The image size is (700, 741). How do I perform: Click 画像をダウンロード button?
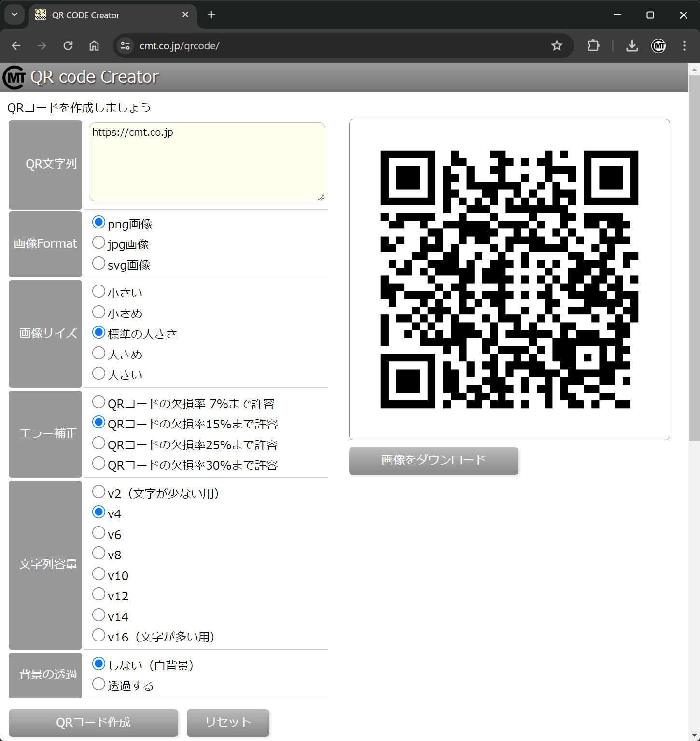click(x=434, y=461)
